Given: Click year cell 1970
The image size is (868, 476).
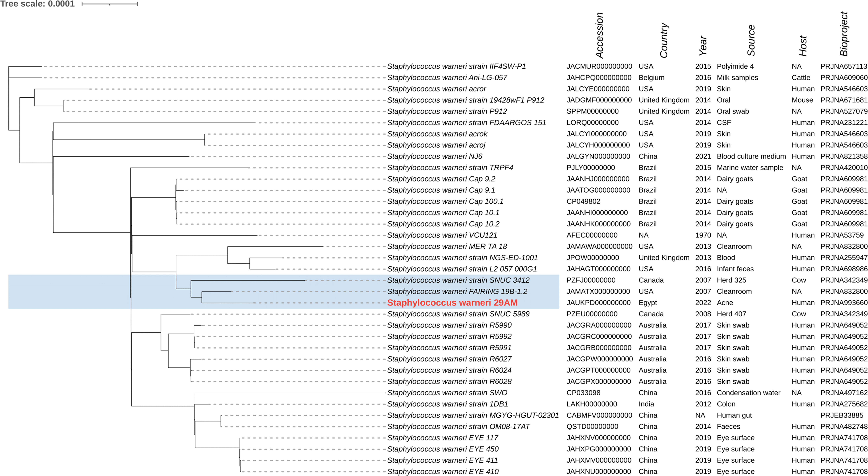Looking at the screenshot, I should tap(703, 235).
